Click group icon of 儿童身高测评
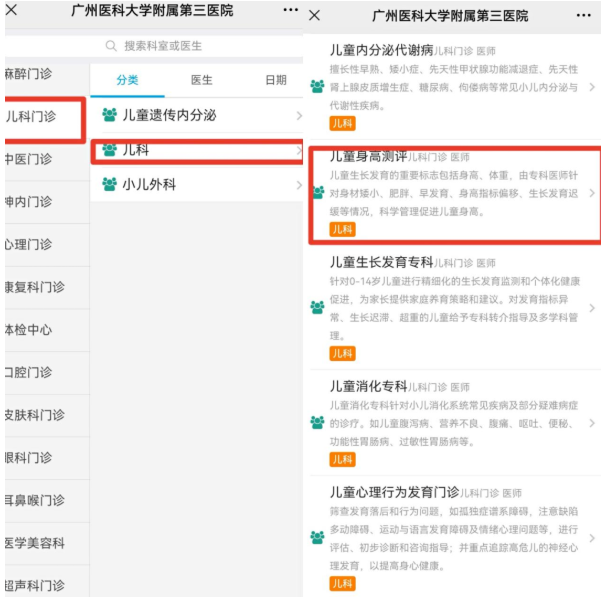Screen dimensions: 614x610 (318, 192)
